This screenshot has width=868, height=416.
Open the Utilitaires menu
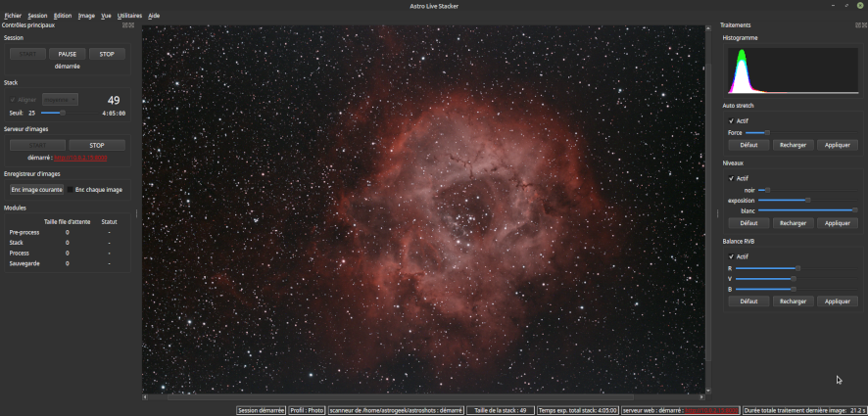pos(129,16)
